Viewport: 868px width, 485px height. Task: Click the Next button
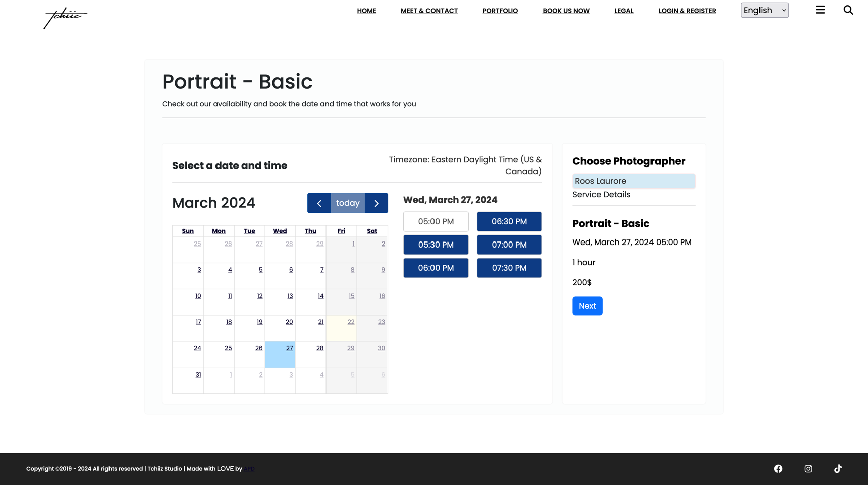click(x=587, y=306)
